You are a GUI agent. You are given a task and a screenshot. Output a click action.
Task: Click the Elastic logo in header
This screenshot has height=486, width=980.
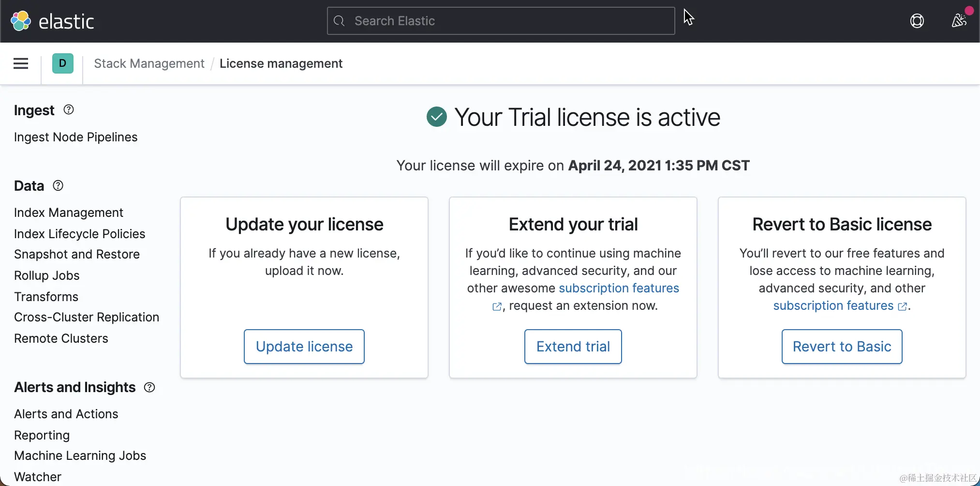point(52,21)
